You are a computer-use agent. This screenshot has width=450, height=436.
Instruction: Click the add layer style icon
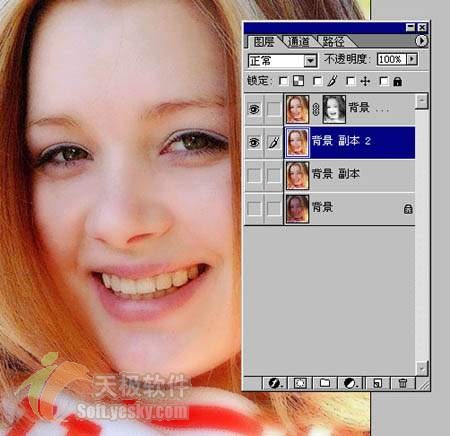275,383
